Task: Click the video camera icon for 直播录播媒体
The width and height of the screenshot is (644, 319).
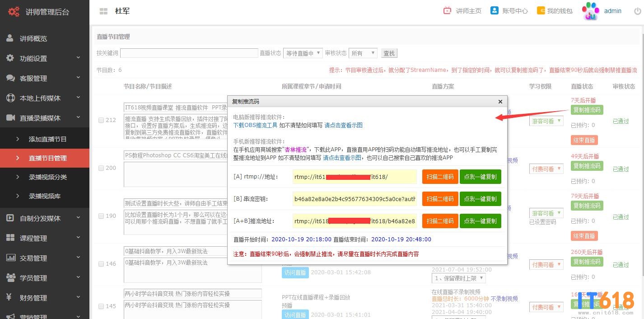Action: [x=10, y=118]
